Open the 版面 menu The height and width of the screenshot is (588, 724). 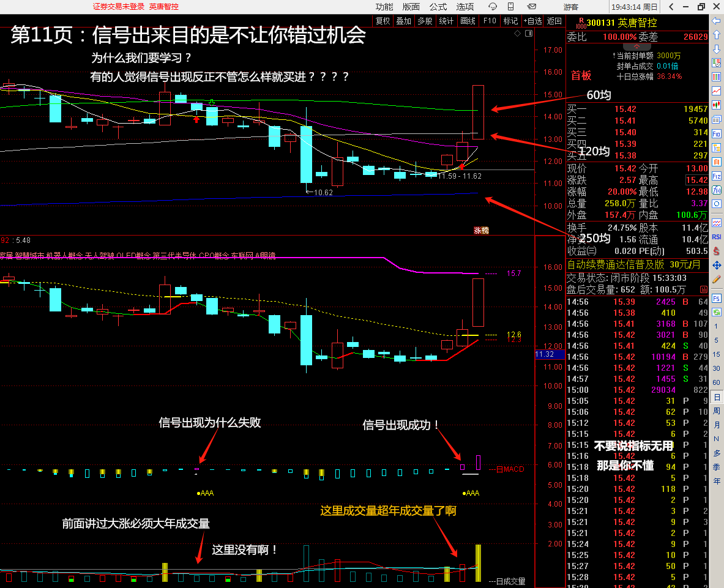pyautogui.click(x=411, y=7)
